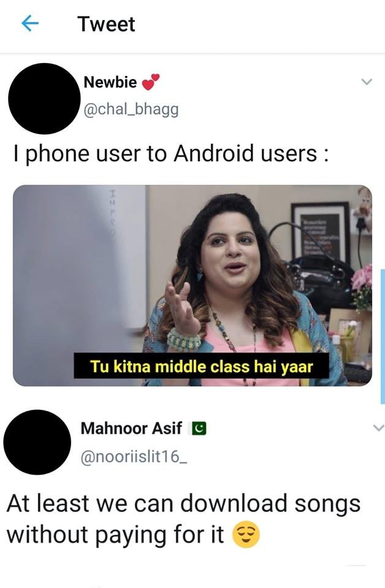Select the 'I phone user to Android users' text

click(172, 154)
